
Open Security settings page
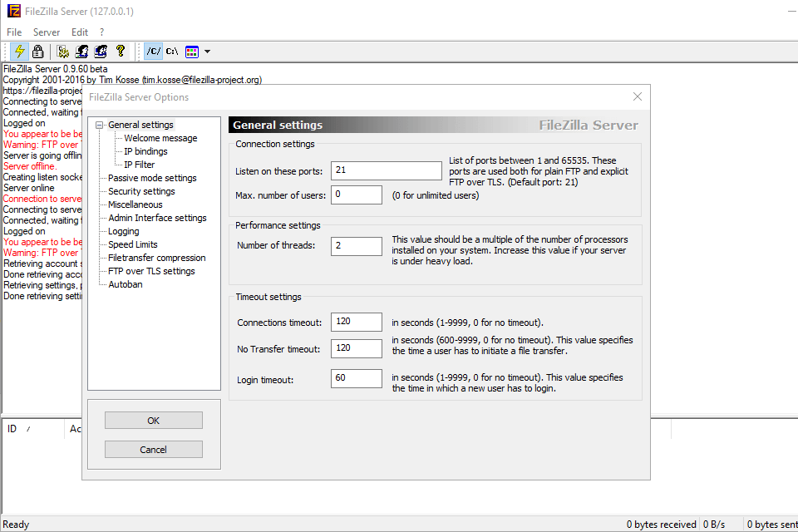point(141,191)
